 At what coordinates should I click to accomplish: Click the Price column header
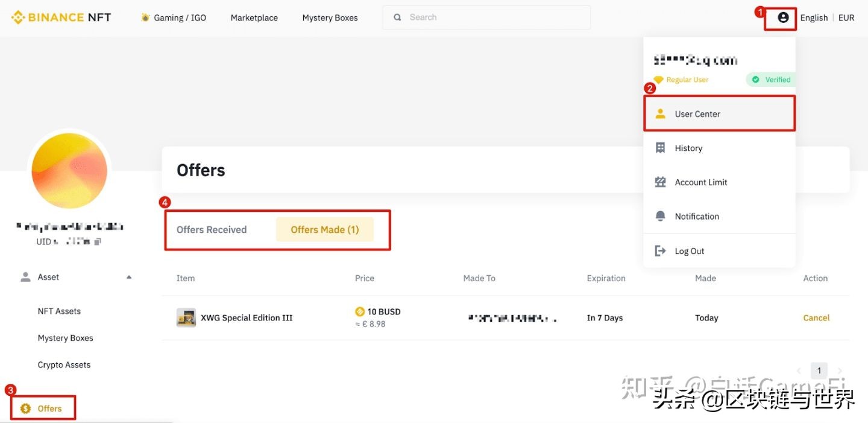click(364, 278)
